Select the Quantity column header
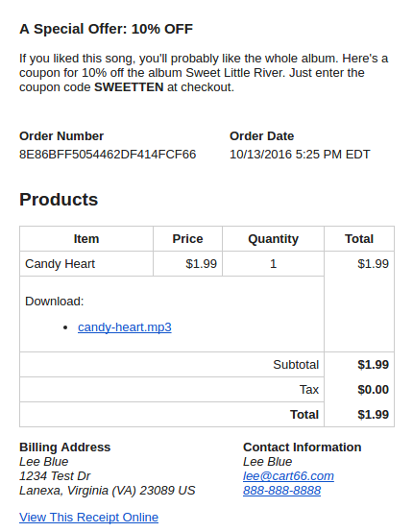Image resolution: width=413 pixels, height=532 pixels. coord(273,239)
